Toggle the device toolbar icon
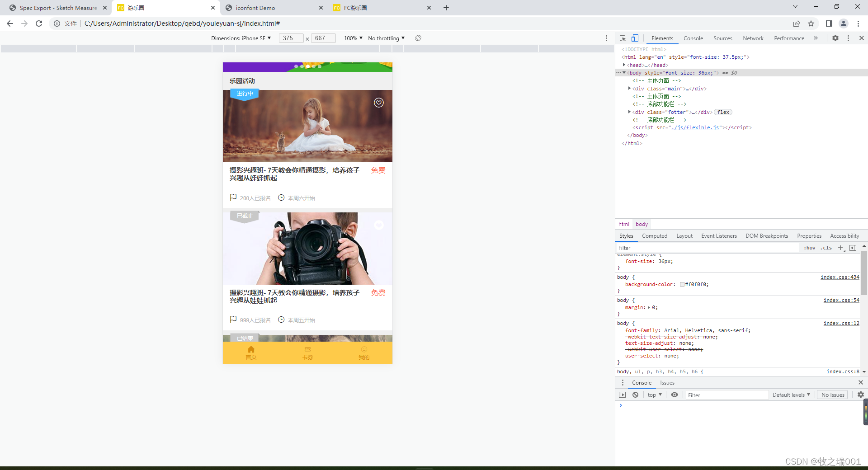Screen dimensions: 868x470 tap(635, 38)
